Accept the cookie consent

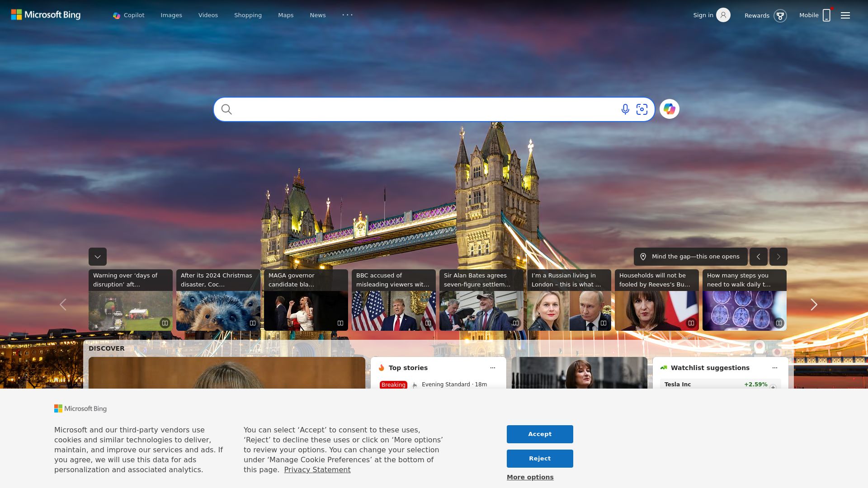(540, 434)
